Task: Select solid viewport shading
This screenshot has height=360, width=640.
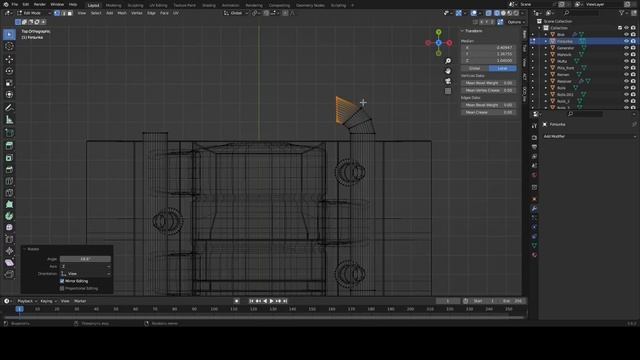Action: pyautogui.click(x=503, y=13)
